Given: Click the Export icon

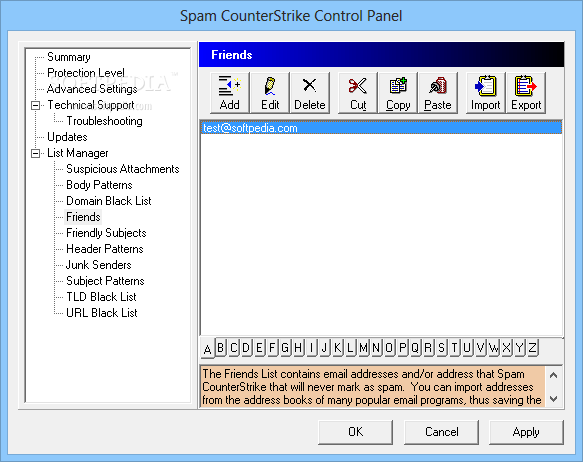Looking at the screenshot, I should tap(526, 93).
